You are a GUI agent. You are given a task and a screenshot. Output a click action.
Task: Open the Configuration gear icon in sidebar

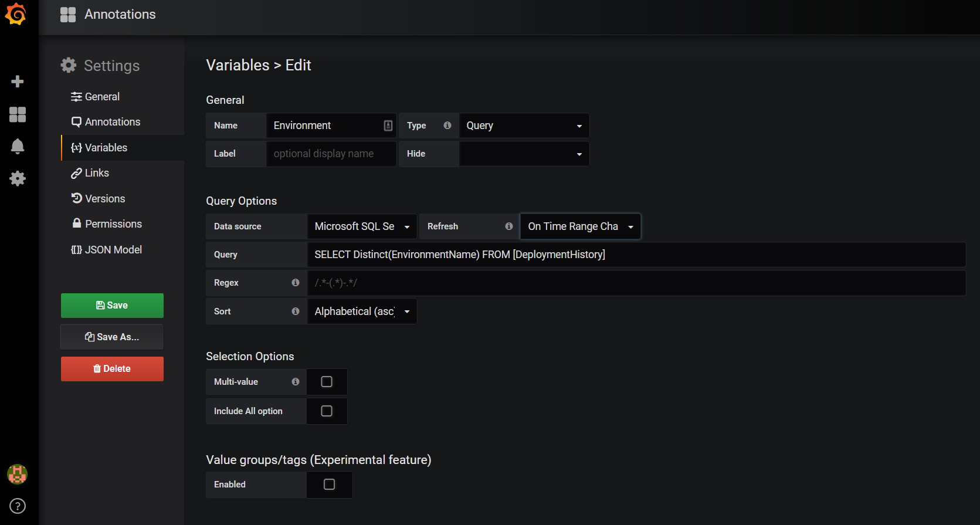click(x=18, y=178)
